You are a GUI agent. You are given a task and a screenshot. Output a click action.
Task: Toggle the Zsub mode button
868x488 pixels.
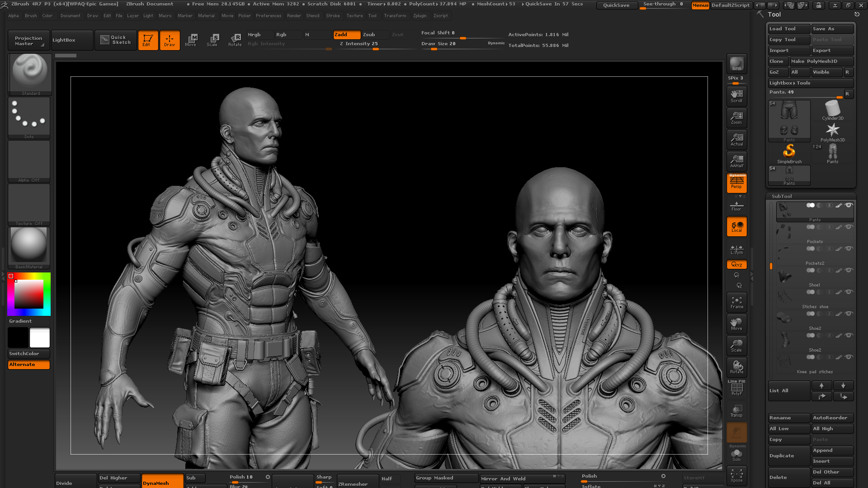coord(374,35)
